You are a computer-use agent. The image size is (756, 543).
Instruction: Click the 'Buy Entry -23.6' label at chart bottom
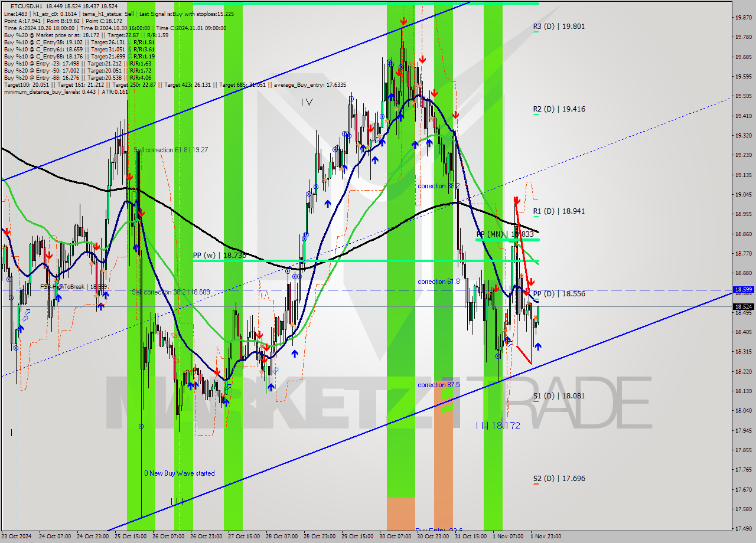[x=438, y=530]
